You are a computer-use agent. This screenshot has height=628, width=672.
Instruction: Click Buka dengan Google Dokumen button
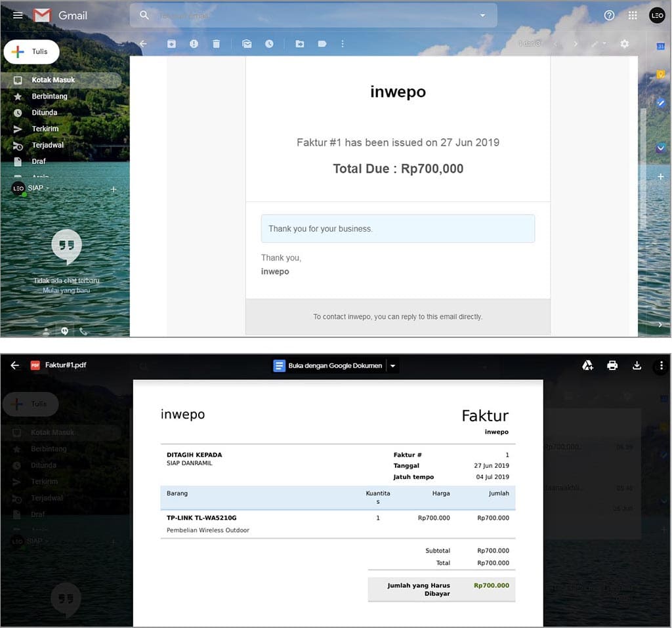click(328, 366)
